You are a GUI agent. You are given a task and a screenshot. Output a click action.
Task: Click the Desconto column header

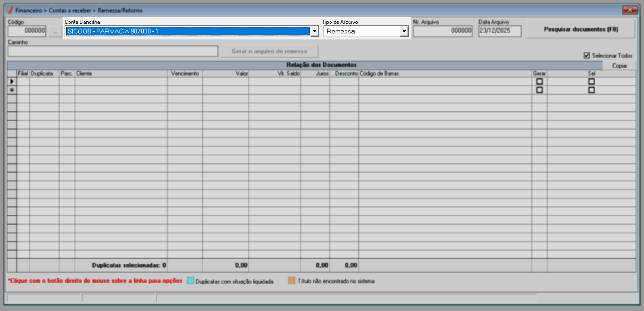344,73
